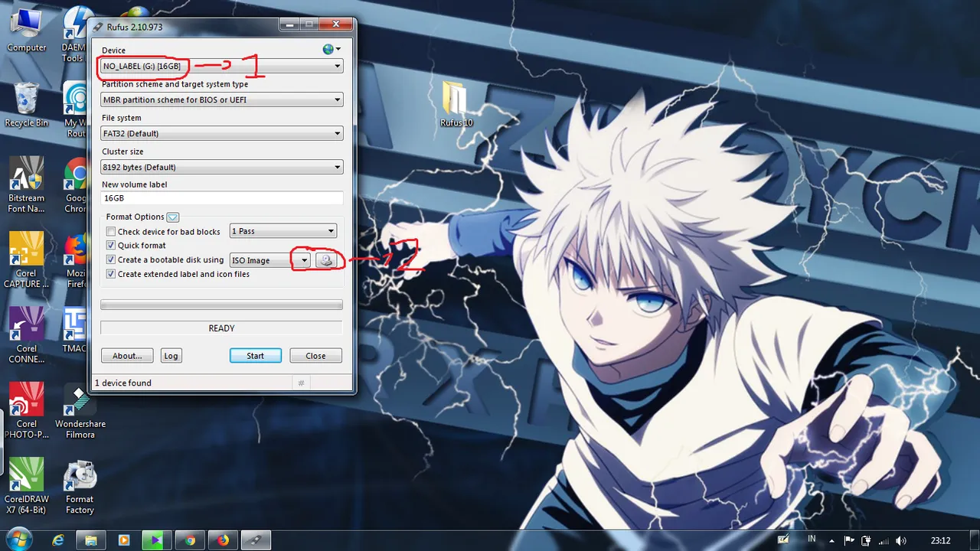Switch to Chrome in the taskbar
Viewport: 980px width, 551px height.
(190, 540)
